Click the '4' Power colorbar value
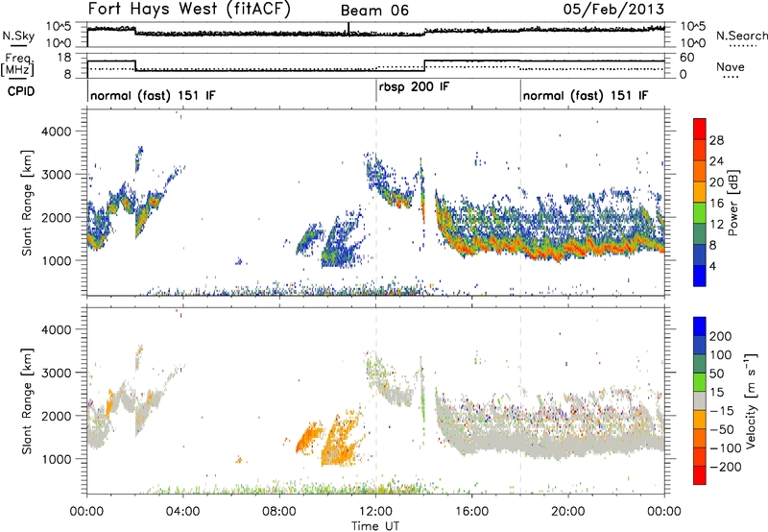The image size is (768, 532). tap(712, 266)
